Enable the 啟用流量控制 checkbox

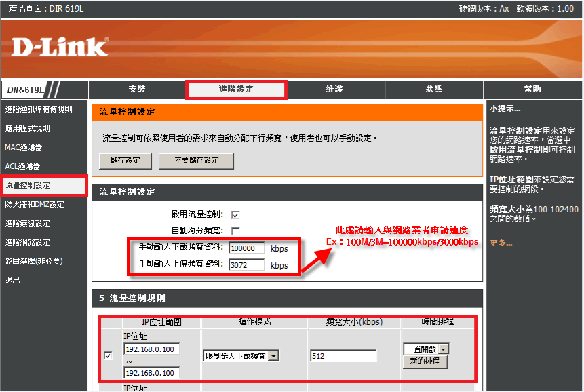tap(235, 215)
